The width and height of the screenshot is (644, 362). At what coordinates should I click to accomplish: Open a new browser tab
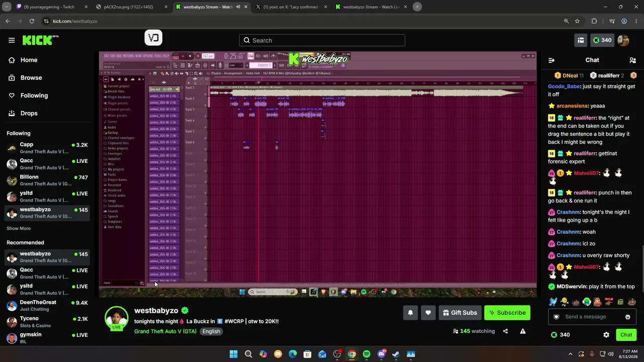(x=417, y=7)
